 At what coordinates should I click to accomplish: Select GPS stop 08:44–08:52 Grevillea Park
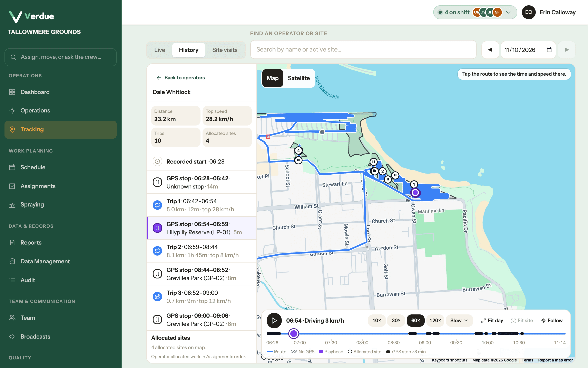point(202,274)
